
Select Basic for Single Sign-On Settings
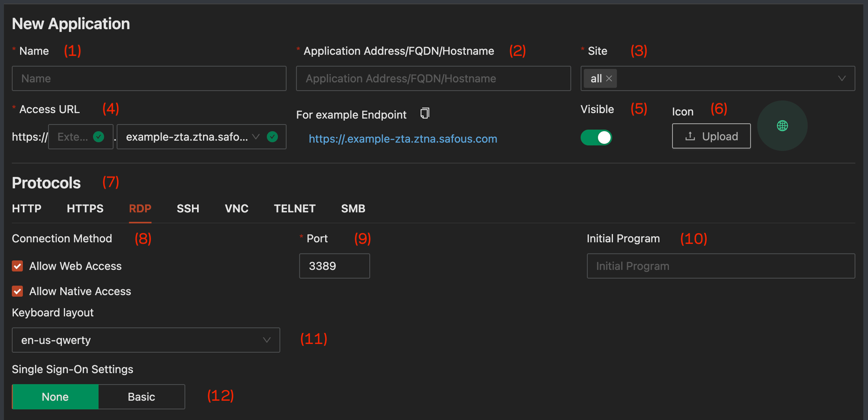(x=141, y=396)
